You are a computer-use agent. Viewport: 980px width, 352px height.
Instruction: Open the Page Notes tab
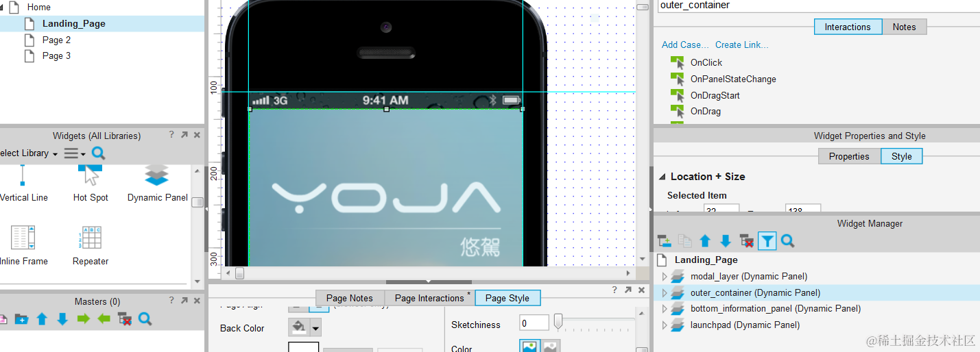(350, 298)
